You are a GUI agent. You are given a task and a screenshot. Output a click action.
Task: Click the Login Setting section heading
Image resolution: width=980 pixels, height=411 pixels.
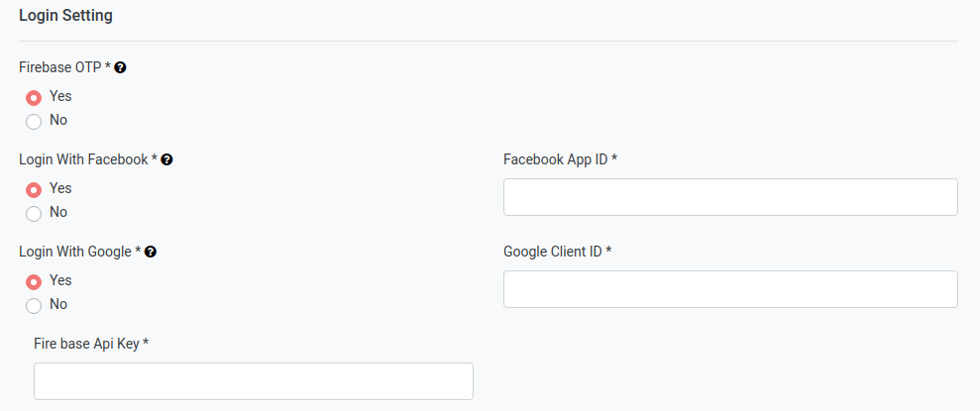[65, 16]
